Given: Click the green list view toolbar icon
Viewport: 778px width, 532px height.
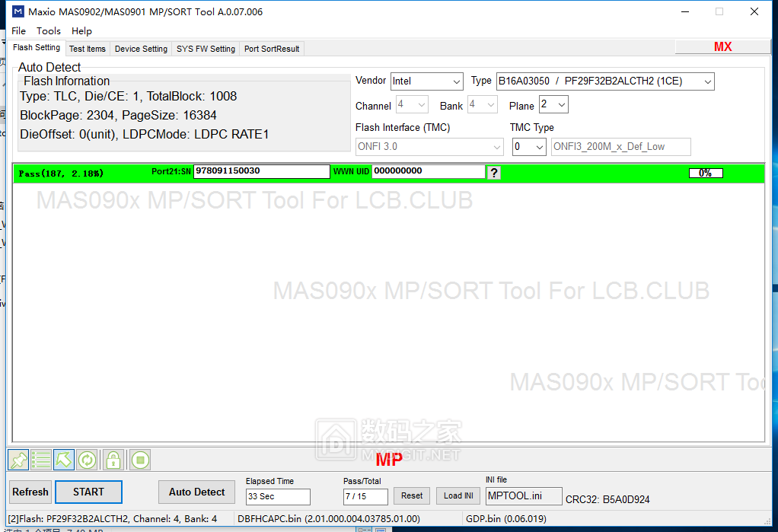Looking at the screenshot, I should (x=41, y=460).
